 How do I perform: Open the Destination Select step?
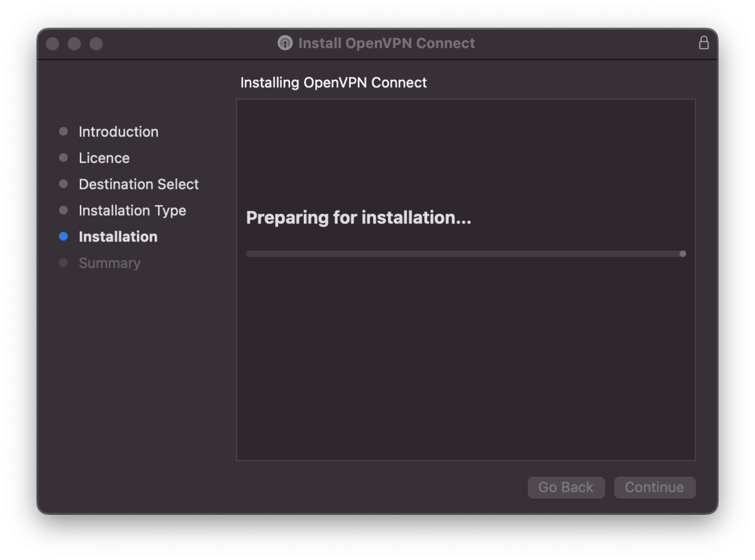coord(138,184)
